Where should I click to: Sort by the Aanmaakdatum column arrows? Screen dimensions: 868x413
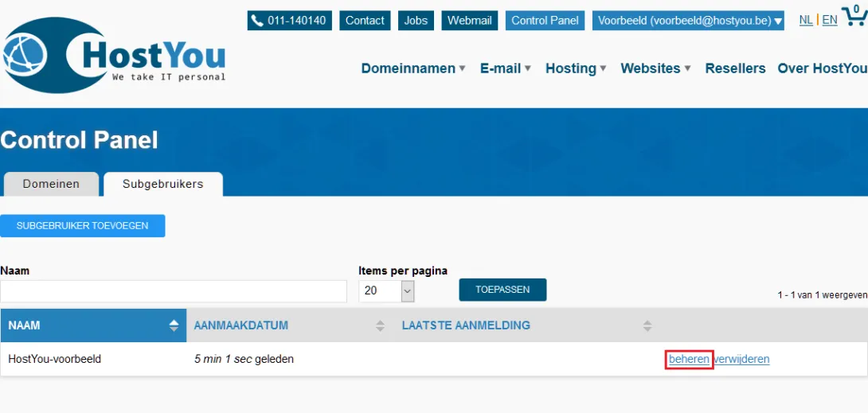click(x=381, y=325)
